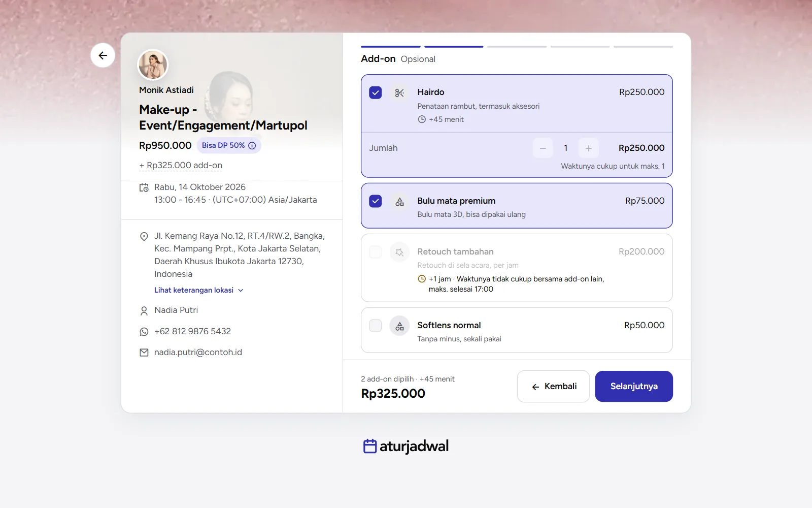The width and height of the screenshot is (812, 508).
Task: Click the calendar icon beside Rabu, 14 Oktober 2026
Action: point(144,187)
